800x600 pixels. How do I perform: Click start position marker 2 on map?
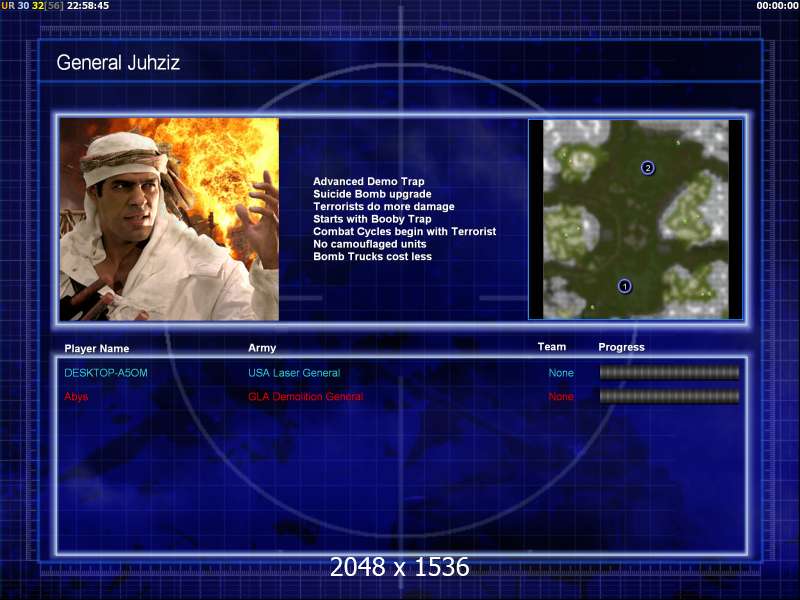click(647, 168)
